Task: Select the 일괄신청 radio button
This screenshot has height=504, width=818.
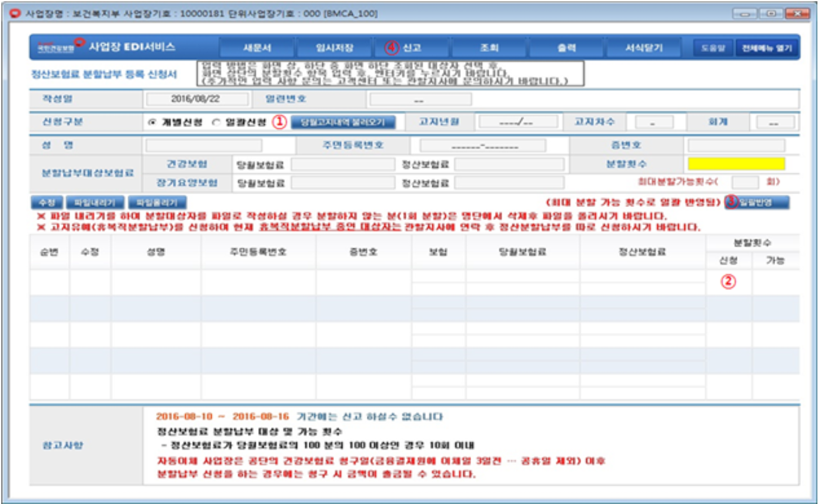Action: point(215,122)
